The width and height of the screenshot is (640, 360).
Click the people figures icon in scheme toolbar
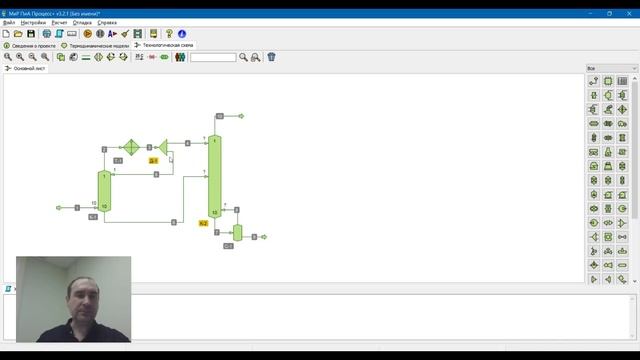click(180, 57)
